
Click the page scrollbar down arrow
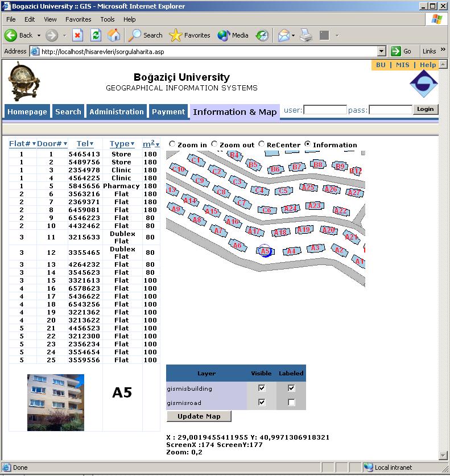(x=443, y=456)
